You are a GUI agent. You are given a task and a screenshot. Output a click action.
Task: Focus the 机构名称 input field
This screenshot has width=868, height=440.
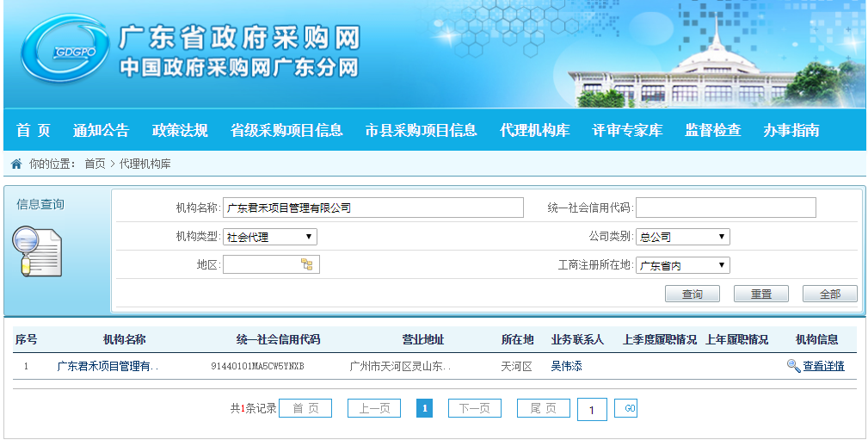[373, 208]
